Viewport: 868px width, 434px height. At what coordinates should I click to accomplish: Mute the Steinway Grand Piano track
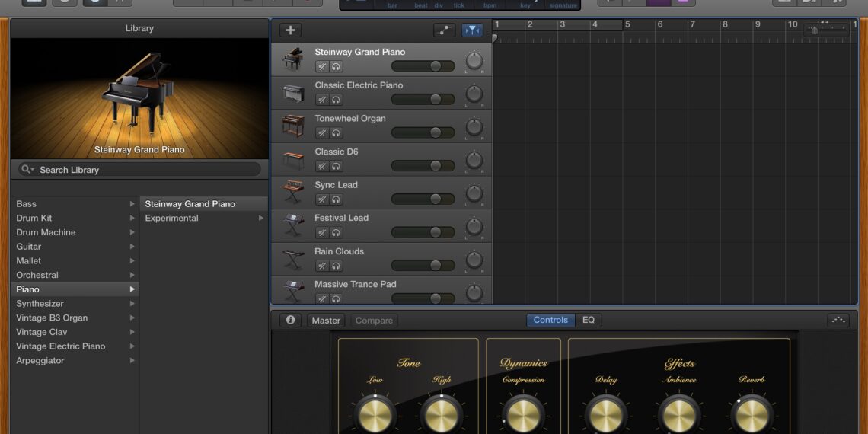(x=322, y=67)
